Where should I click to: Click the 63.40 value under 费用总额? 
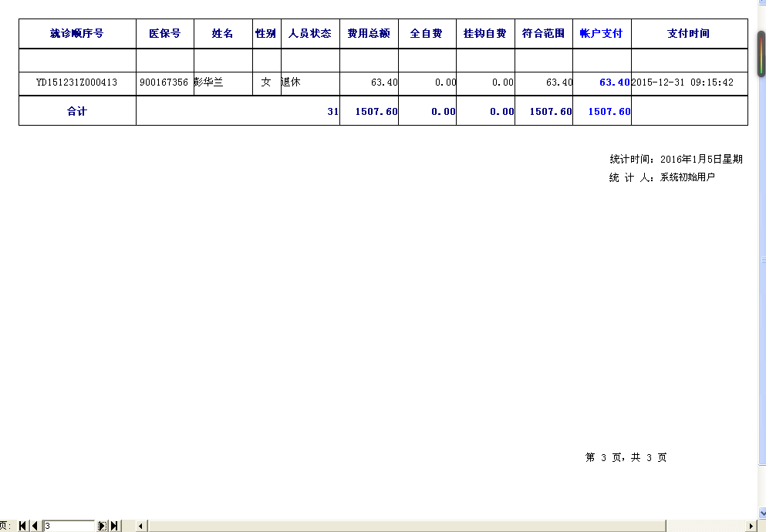[x=384, y=82]
